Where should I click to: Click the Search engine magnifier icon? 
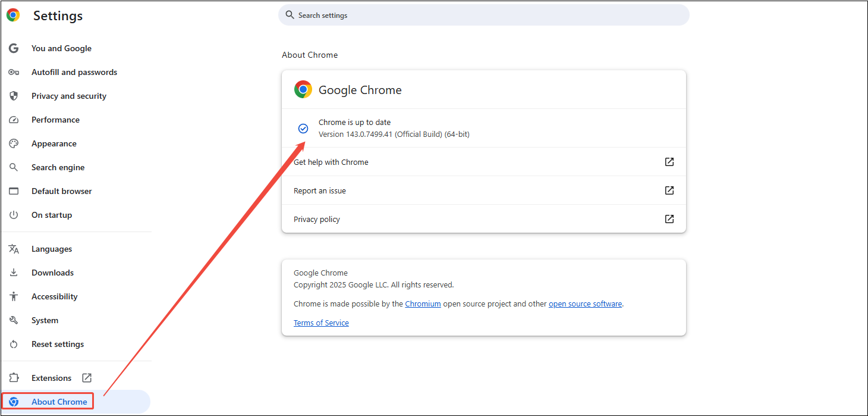(13, 167)
